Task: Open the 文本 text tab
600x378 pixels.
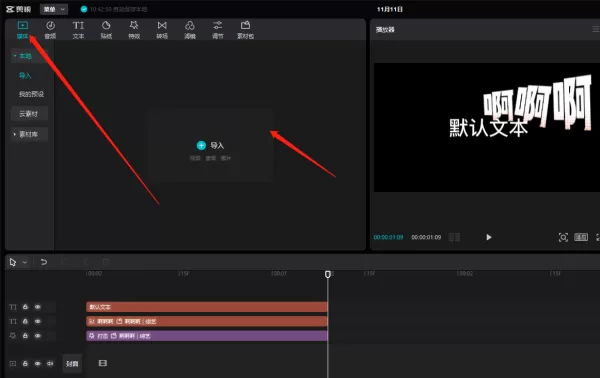Action: tap(78, 30)
